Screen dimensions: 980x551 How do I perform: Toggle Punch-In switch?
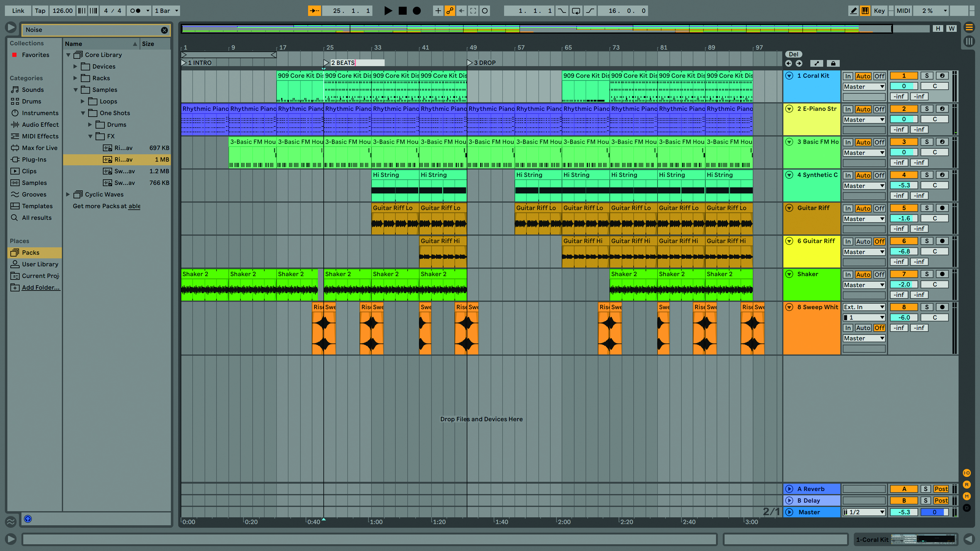click(562, 11)
